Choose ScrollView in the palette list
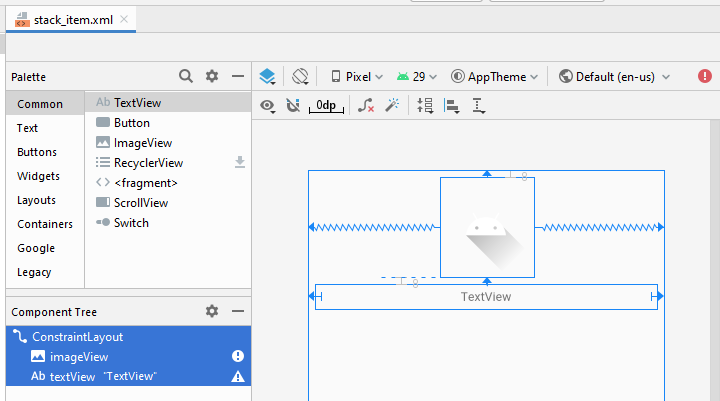 tap(168, 203)
